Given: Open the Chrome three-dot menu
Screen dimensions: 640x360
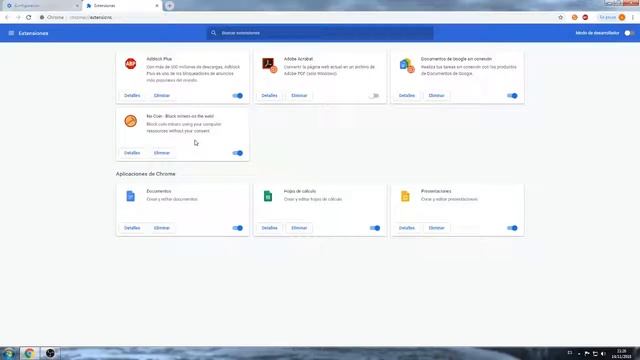Looking at the screenshot, I should [633, 18].
